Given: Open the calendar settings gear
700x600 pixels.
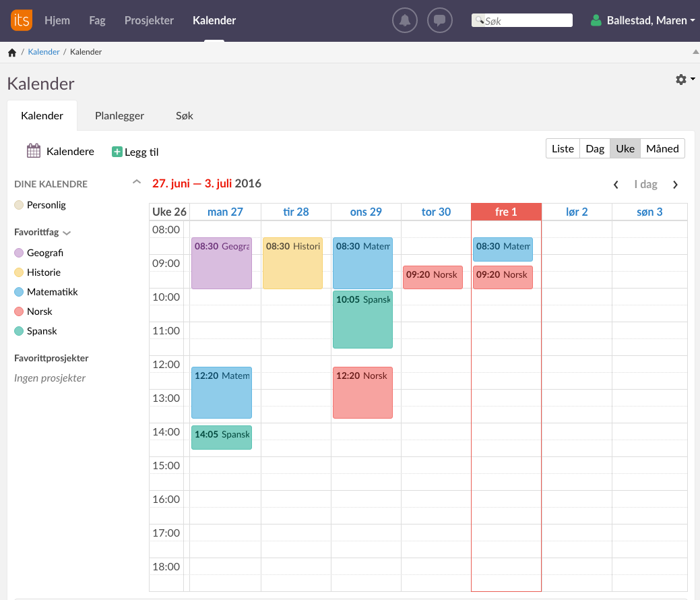Looking at the screenshot, I should pos(681,80).
